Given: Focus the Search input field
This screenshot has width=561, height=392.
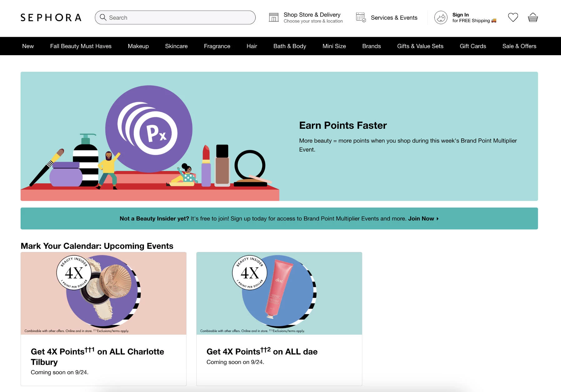Looking at the screenshot, I should [x=175, y=17].
